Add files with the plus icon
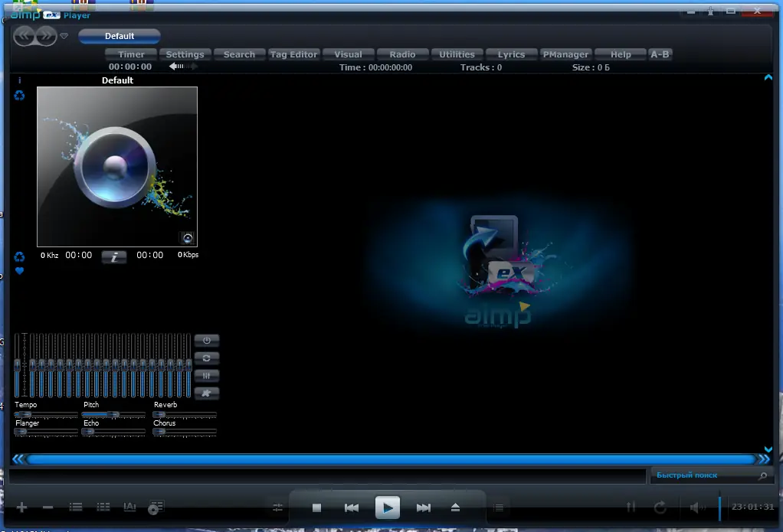This screenshot has height=532, width=783. tap(21, 508)
